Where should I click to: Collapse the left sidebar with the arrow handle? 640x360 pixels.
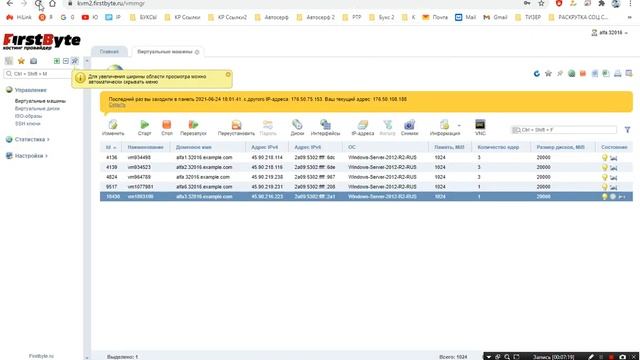[x=87, y=61]
